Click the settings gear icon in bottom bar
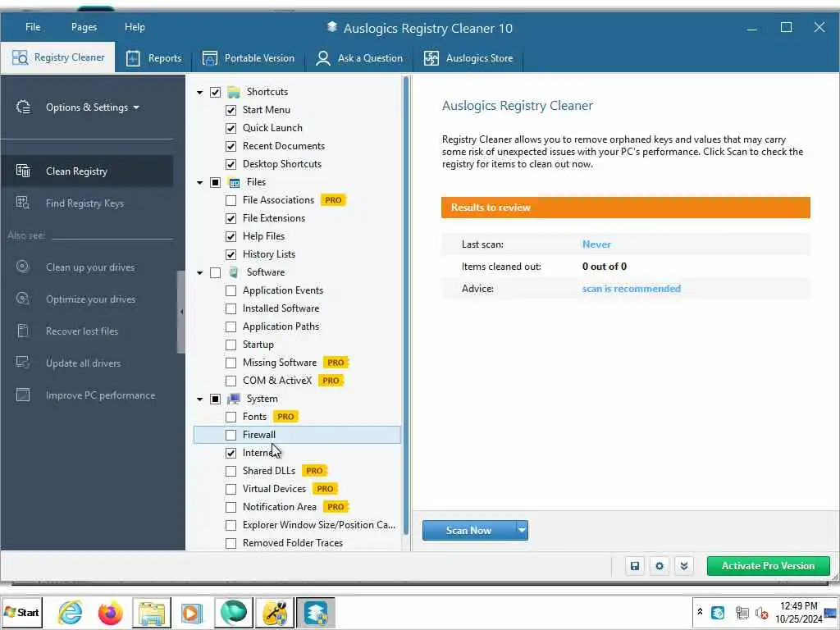Viewport: 840px width, 630px height. coord(660,566)
